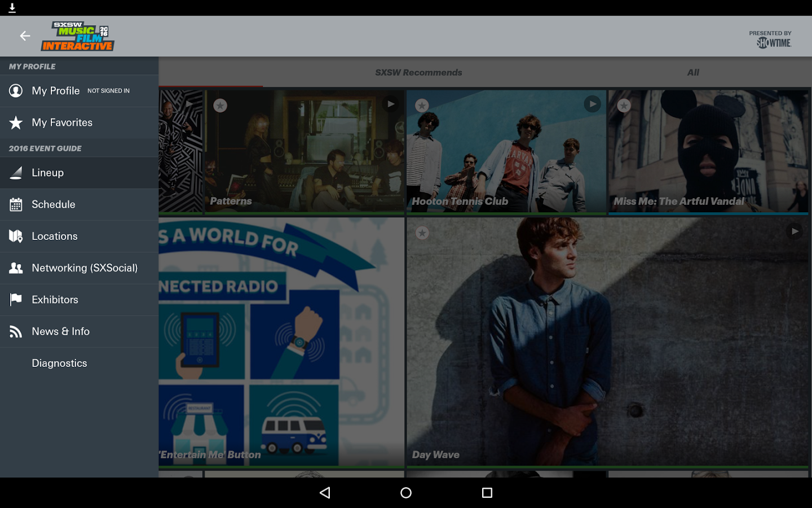The height and width of the screenshot is (508, 812).
Task: Open the download notification icon
Action: 12,8
